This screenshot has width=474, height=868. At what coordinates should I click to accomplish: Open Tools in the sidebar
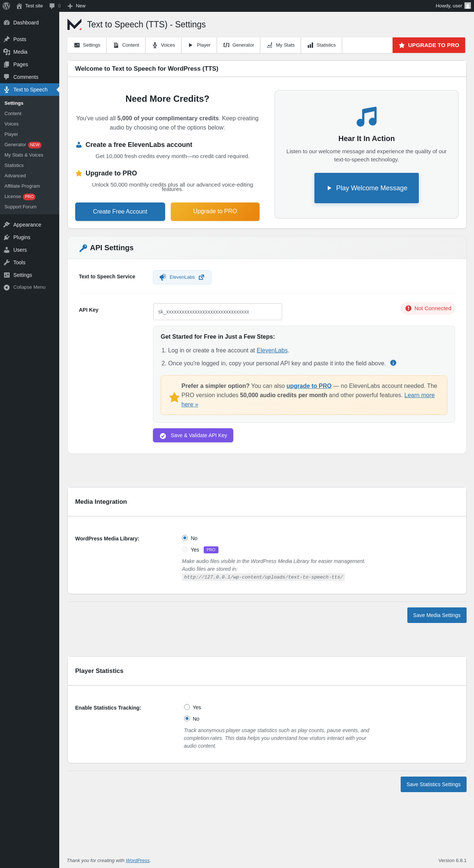click(30, 262)
